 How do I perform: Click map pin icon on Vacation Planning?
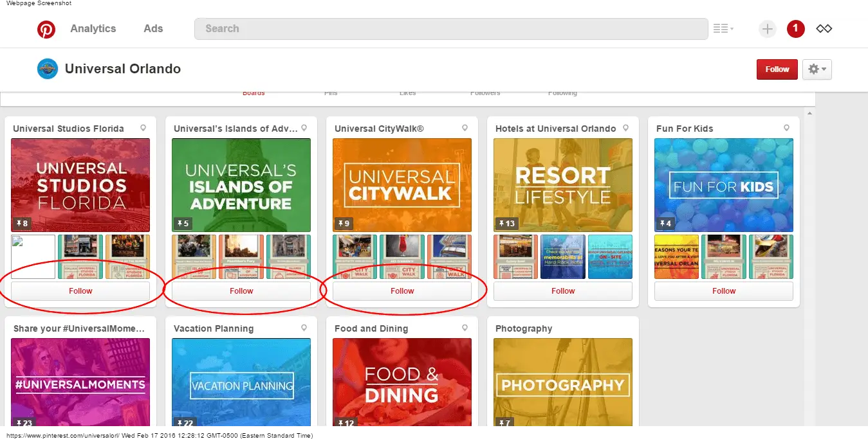pos(304,328)
